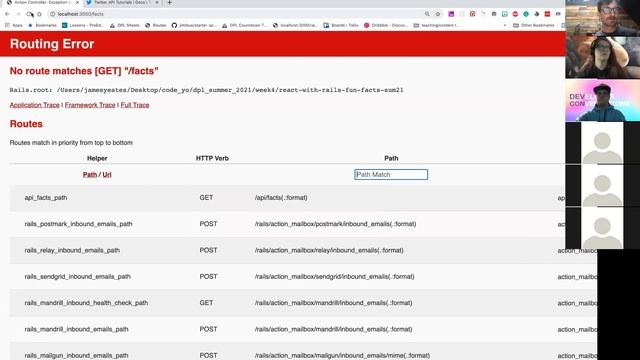Select rails_mandrill_inbound_emails_path row text

pyautogui.click(x=76, y=329)
